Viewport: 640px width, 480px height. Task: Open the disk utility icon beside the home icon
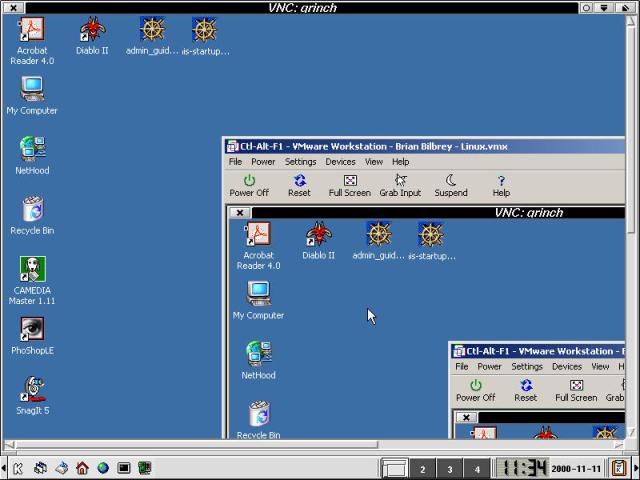61,468
